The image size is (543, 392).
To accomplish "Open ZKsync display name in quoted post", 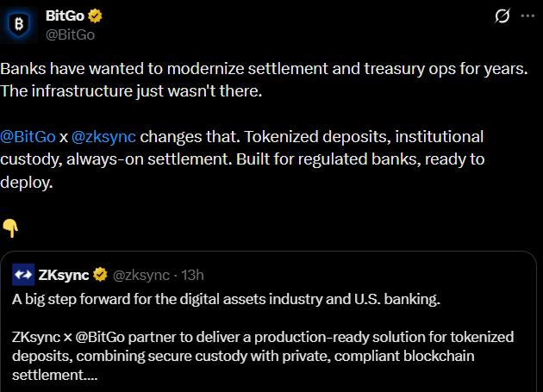I will pos(63,275).
